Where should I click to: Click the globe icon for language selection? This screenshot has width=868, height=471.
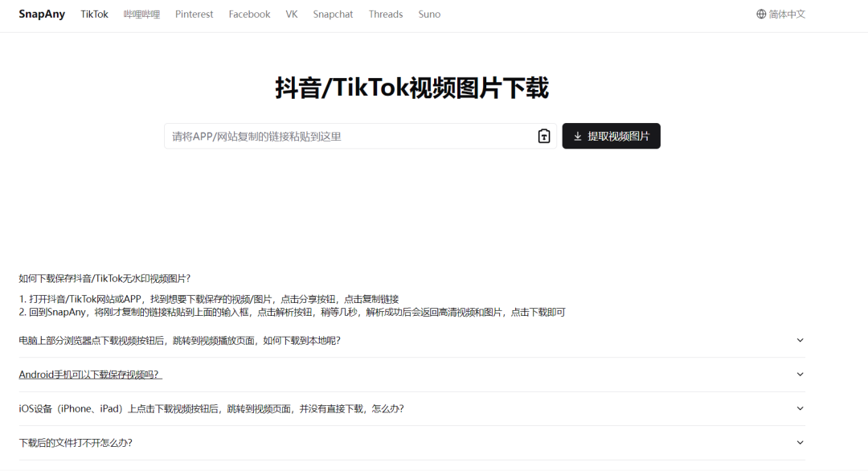759,14
